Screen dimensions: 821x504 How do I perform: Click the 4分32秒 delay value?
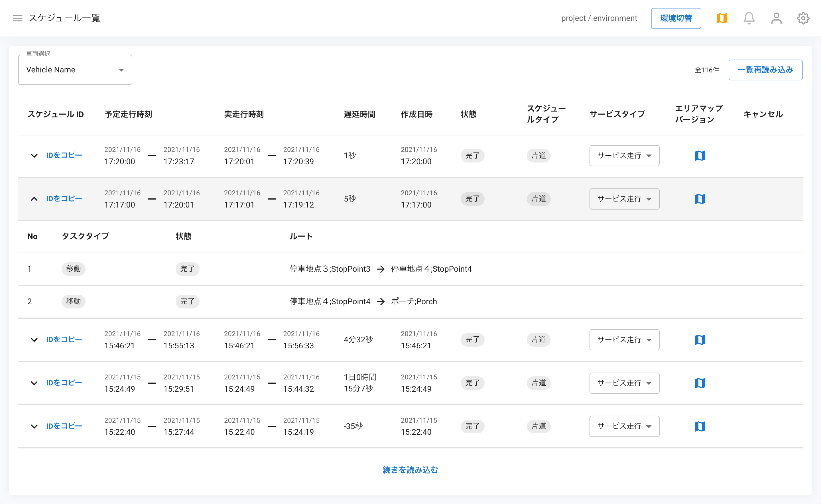click(358, 340)
